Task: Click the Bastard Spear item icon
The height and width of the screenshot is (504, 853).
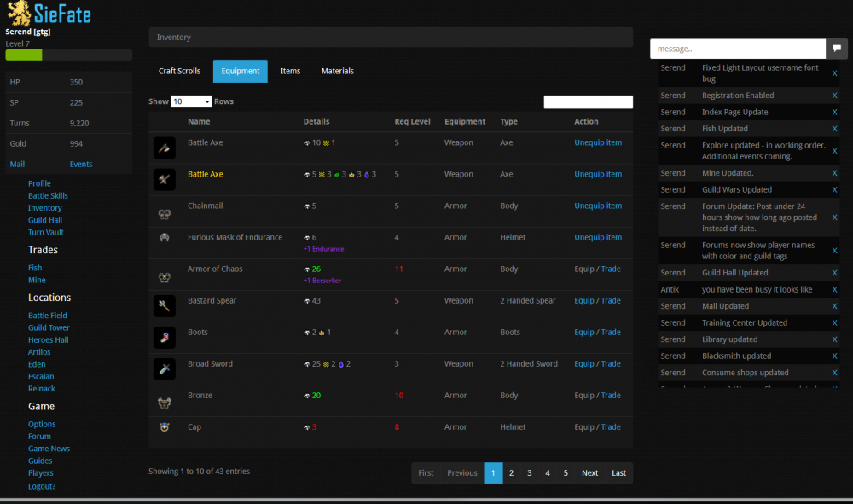Action: 164,306
